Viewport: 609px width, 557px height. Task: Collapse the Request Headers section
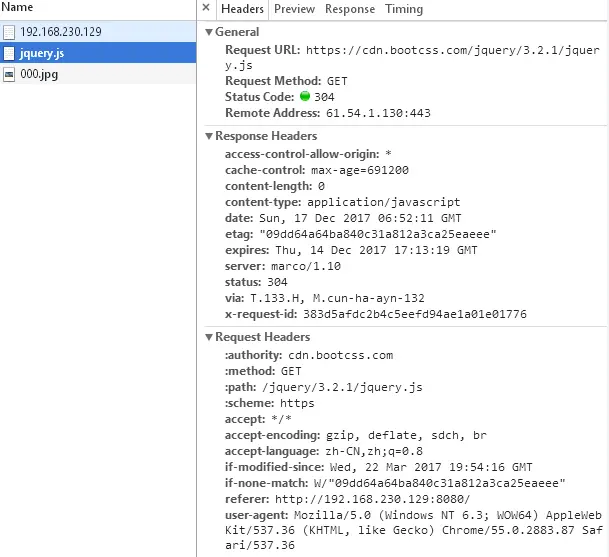(209, 337)
